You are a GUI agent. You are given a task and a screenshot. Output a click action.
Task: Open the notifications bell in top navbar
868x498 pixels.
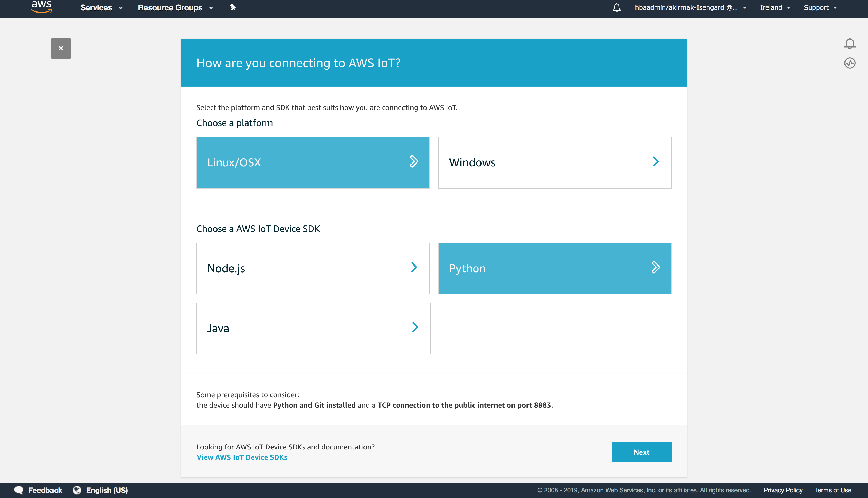pos(617,7)
